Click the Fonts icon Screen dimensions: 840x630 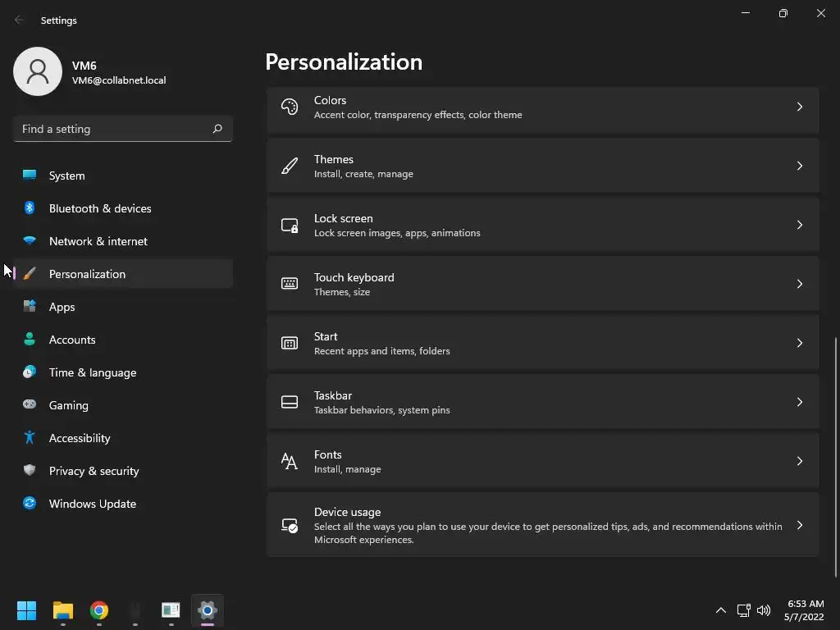tap(290, 461)
